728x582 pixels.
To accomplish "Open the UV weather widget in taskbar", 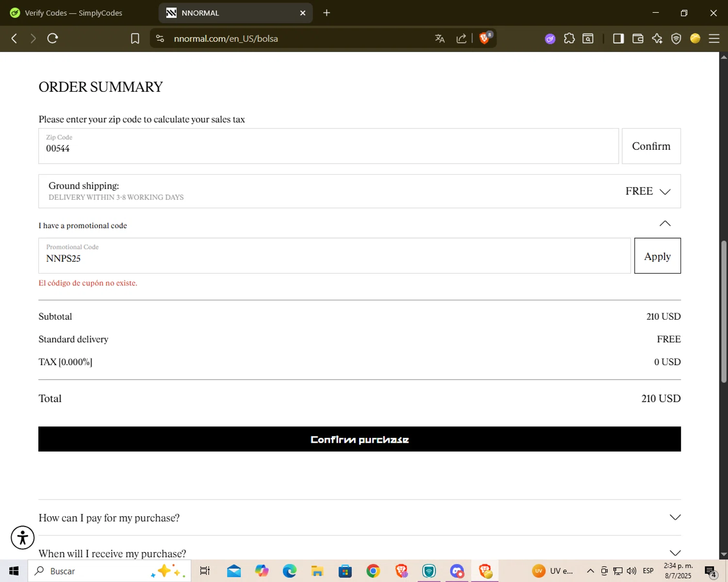I will point(553,571).
